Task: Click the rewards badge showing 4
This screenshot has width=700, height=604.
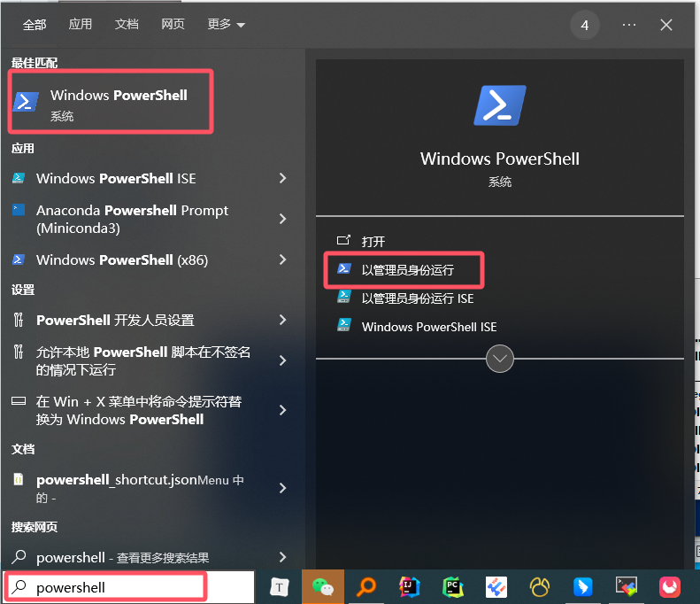Action: tap(584, 25)
